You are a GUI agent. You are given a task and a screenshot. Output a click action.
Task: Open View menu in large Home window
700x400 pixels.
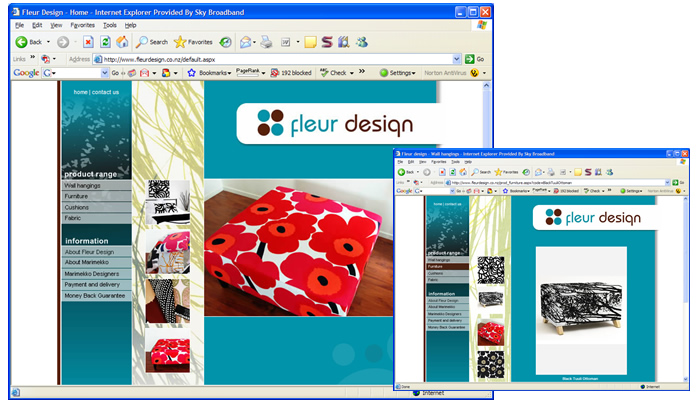click(56, 25)
